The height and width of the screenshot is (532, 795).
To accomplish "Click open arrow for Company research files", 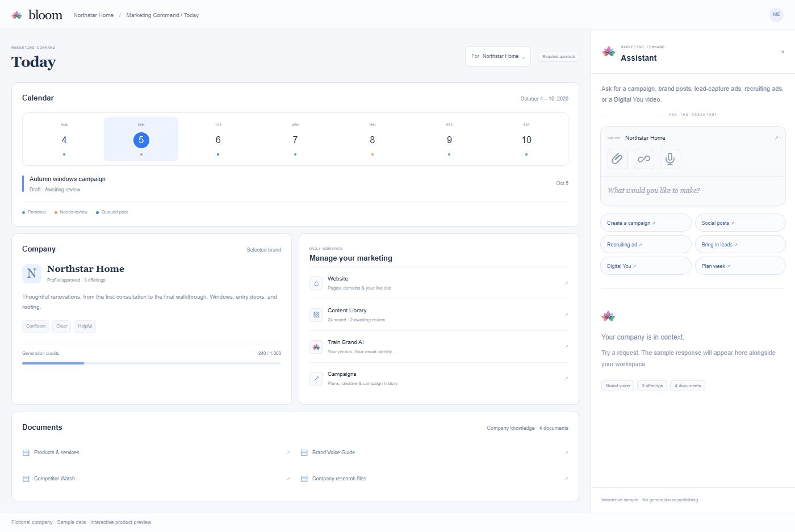I will (x=566, y=479).
